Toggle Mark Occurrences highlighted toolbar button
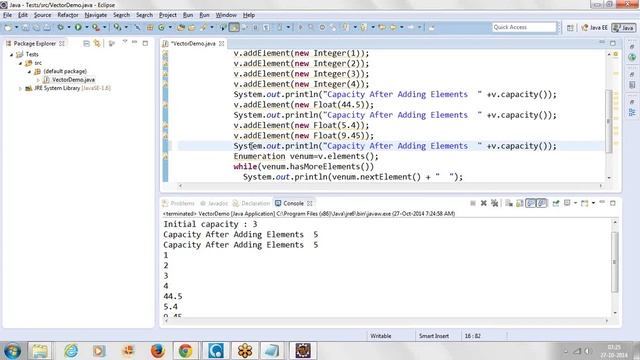Image resolution: width=640 pixels, height=360 pixels. tap(234, 27)
